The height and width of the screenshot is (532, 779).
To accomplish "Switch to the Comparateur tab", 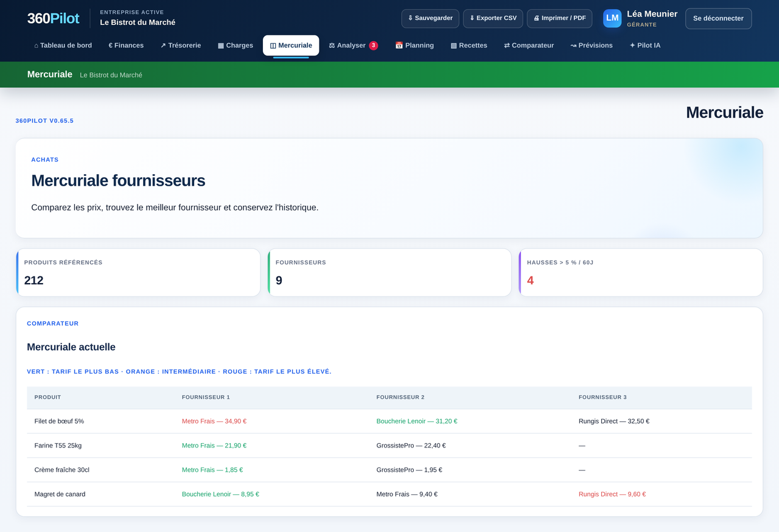I will [x=529, y=46].
